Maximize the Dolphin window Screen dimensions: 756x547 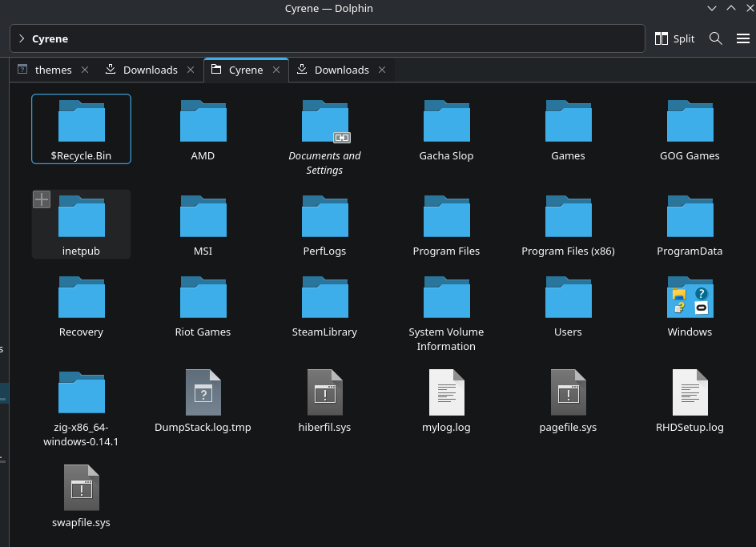tap(731, 8)
